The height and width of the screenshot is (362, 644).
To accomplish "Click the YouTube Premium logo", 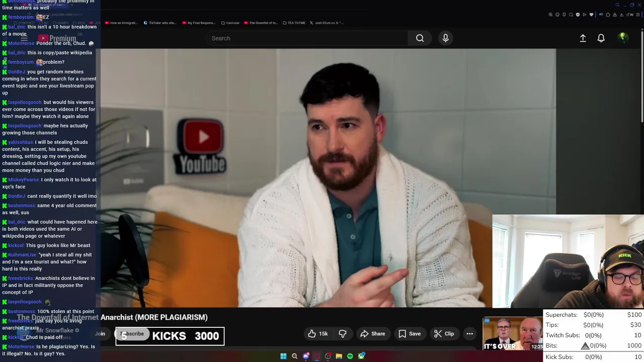I will (x=57, y=39).
